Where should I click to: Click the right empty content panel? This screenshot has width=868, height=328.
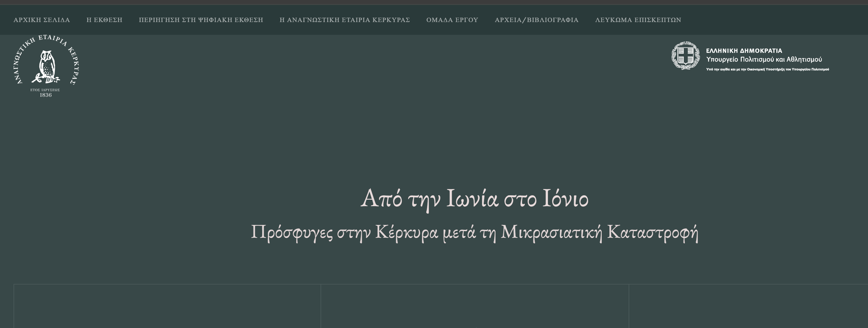(x=748, y=306)
